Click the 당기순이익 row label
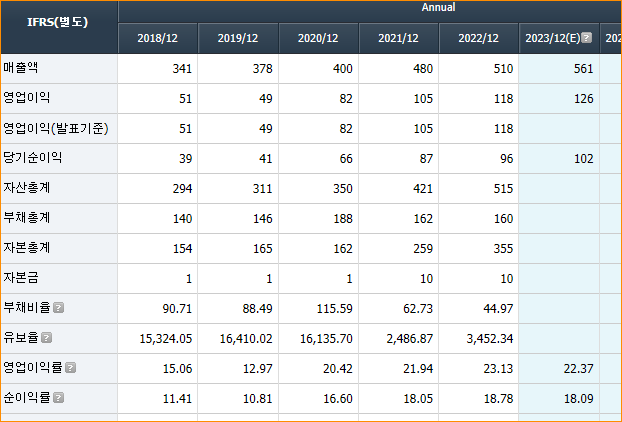This screenshot has width=622, height=422. pos(33,158)
